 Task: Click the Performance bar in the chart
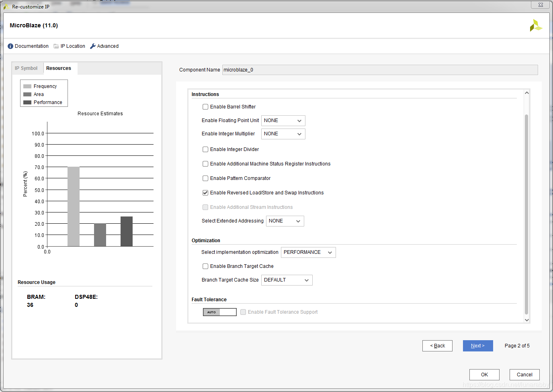[127, 231]
